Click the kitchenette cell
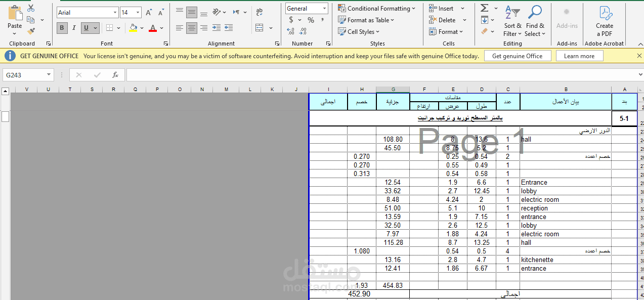The height and width of the screenshot is (300, 644). pos(566,260)
